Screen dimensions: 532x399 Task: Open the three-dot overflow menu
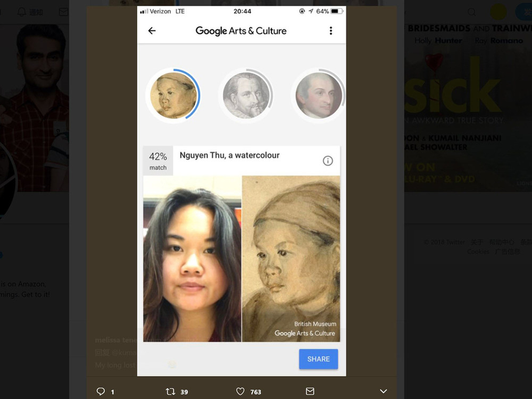point(331,31)
